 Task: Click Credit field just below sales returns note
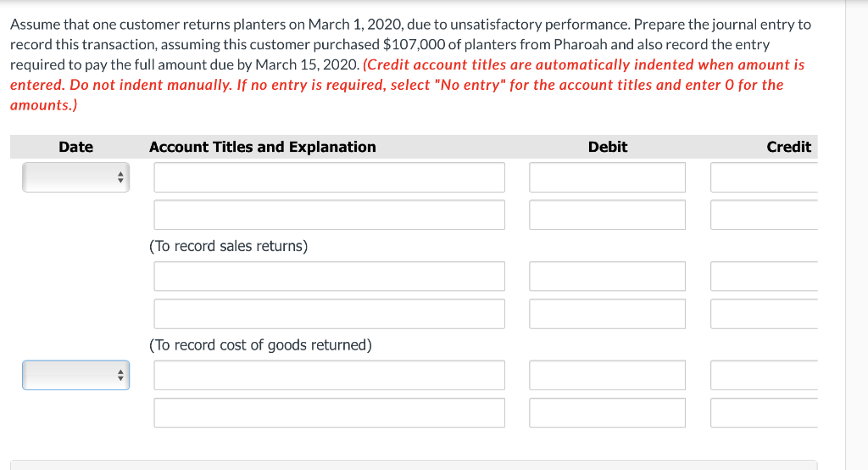[764, 277]
